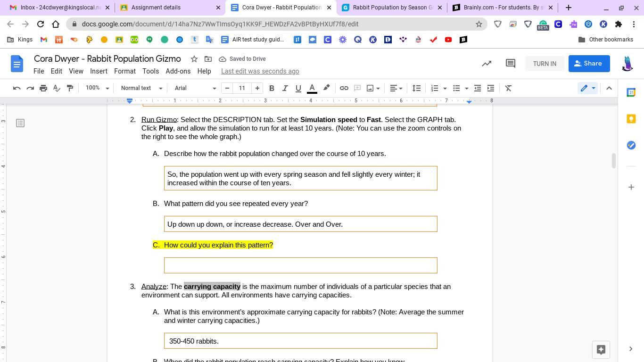Image resolution: width=644 pixels, height=362 pixels.
Task: Click the Insert image icon
Action: (370, 88)
